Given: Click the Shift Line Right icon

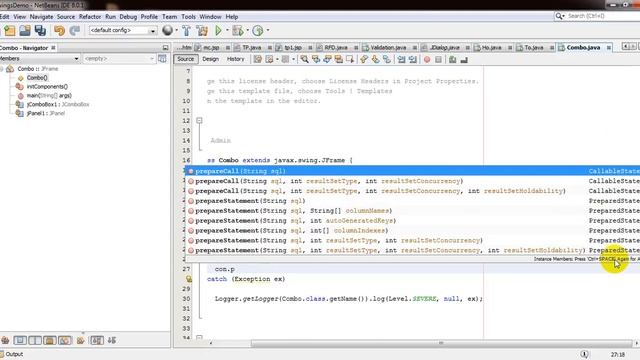Looking at the screenshot, I should point(413,60).
